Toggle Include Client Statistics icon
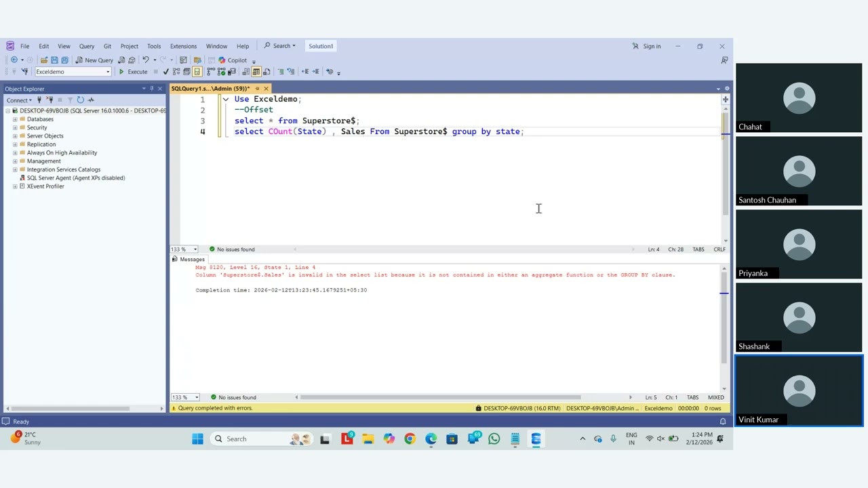The width and height of the screenshot is (868, 488). pyautogui.click(x=231, y=71)
